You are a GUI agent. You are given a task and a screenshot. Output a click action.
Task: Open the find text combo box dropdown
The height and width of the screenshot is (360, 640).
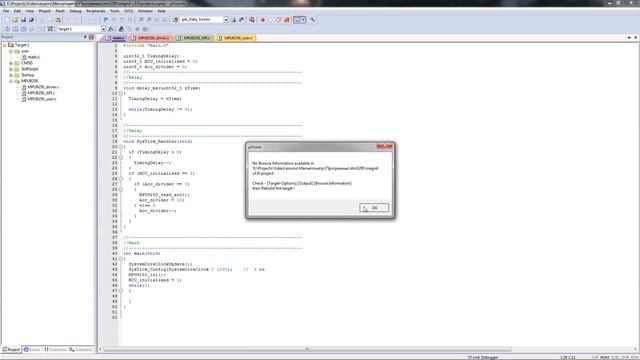point(226,20)
